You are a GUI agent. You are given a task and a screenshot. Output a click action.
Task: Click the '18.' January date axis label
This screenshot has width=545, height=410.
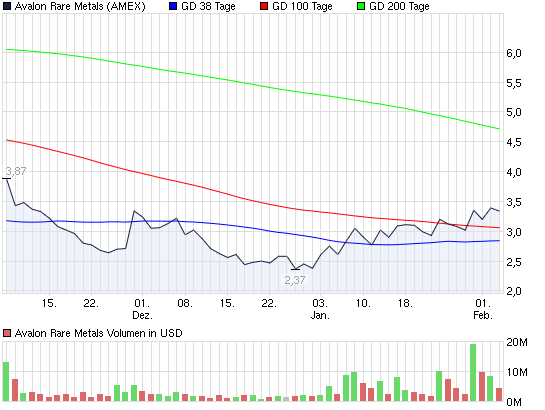pyautogui.click(x=405, y=303)
